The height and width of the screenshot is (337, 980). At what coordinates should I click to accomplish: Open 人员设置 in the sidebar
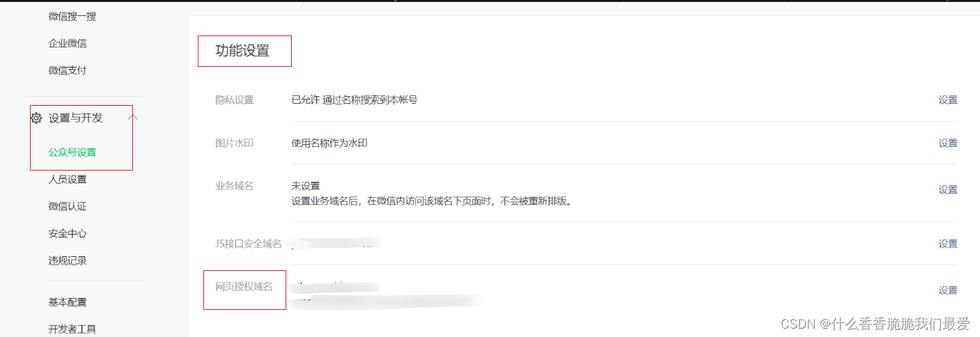(68, 180)
